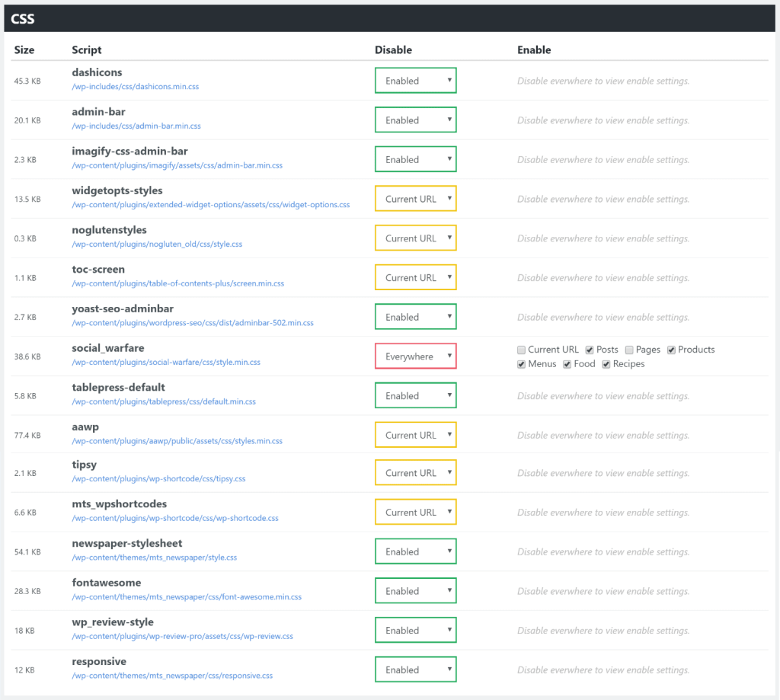Open the widget-options.css file link
780x700 pixels.
211,204
